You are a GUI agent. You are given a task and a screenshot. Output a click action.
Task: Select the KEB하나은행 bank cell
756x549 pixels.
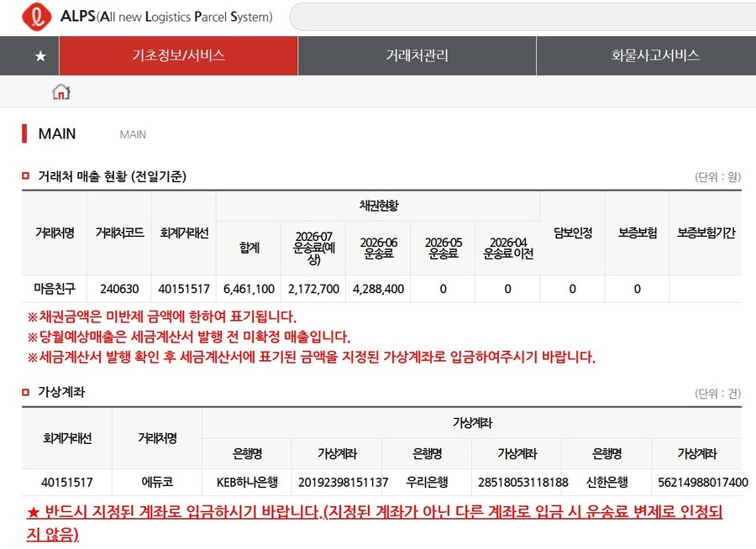click(x=247, y=482)
